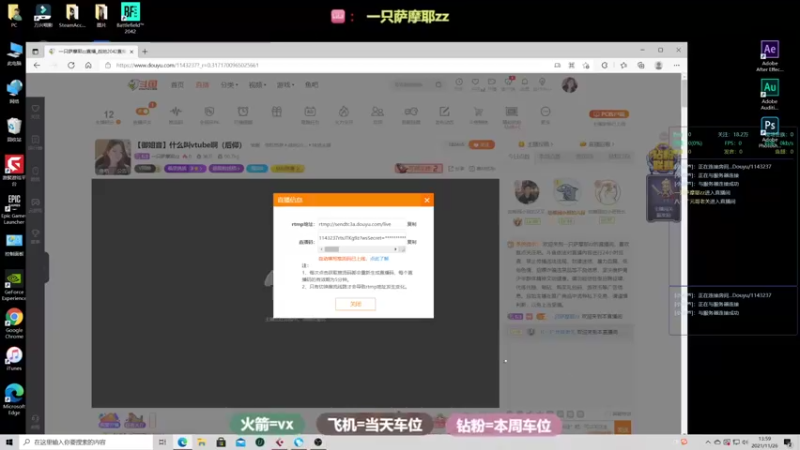The image size is (800, 450).
Task: Click the orange follow button near room title
Action: tap(481, 145)
